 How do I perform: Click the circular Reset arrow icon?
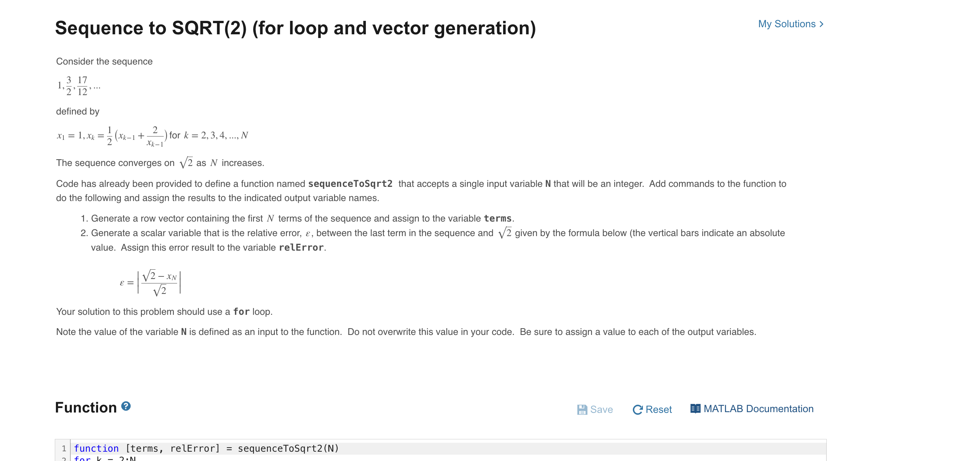point(639,409)
